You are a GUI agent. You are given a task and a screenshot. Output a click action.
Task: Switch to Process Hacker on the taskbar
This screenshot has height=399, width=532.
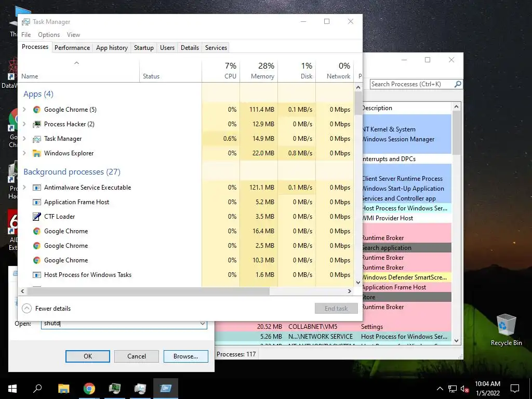(x=115, y=389)
